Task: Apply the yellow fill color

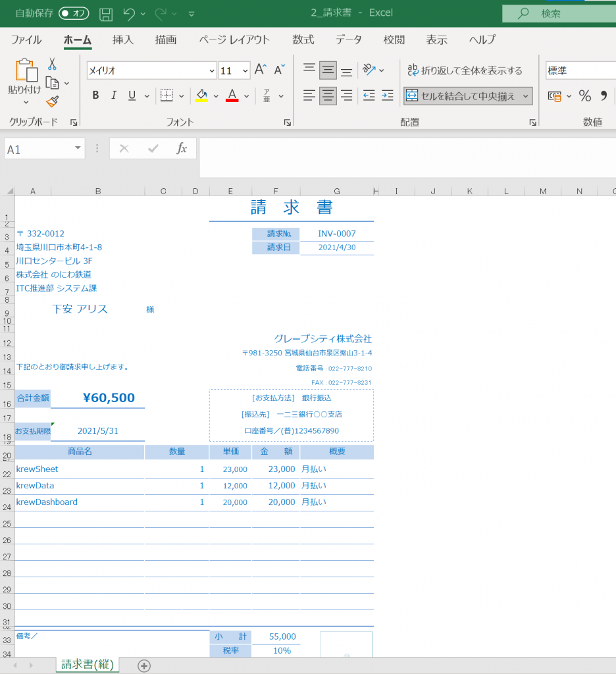Action: [202, 96]
